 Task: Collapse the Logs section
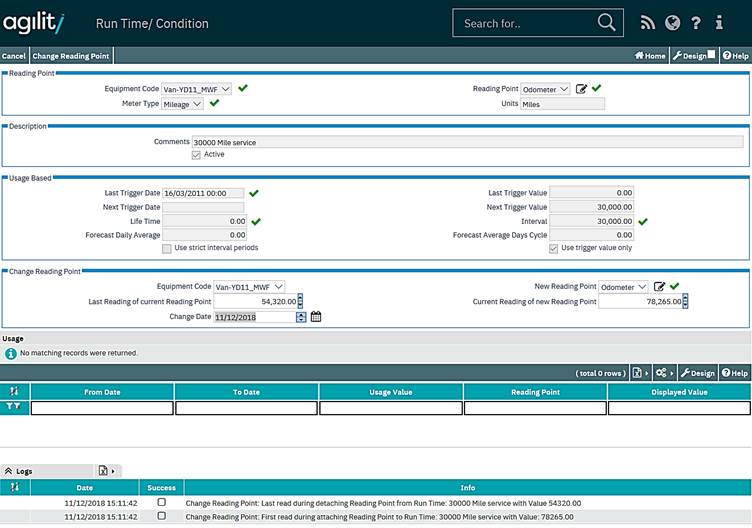pos(9,470)
